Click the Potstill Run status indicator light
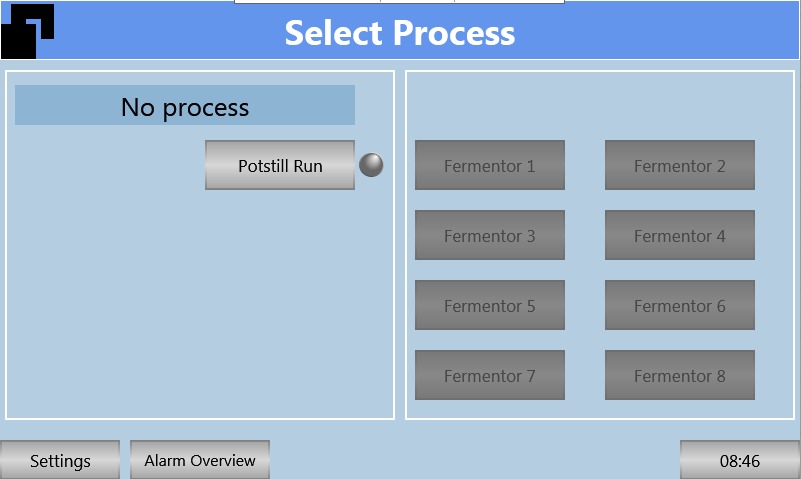801x479 pixels. point(371,165)
